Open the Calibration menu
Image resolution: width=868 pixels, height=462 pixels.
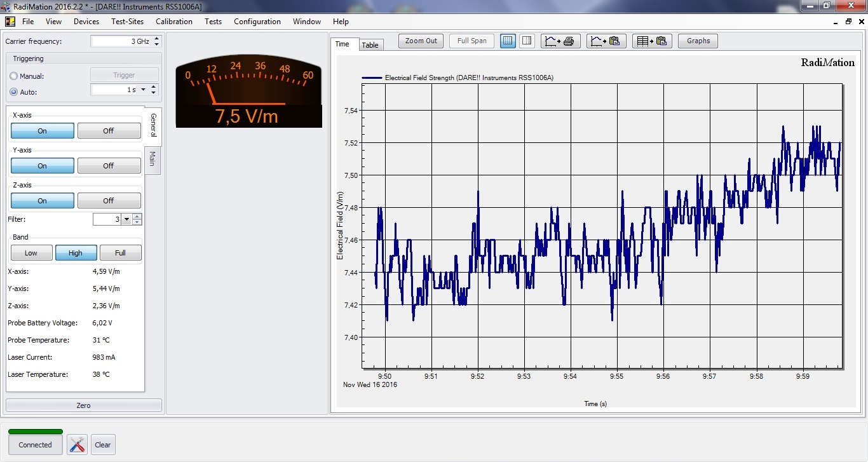(x=174, y=21)
